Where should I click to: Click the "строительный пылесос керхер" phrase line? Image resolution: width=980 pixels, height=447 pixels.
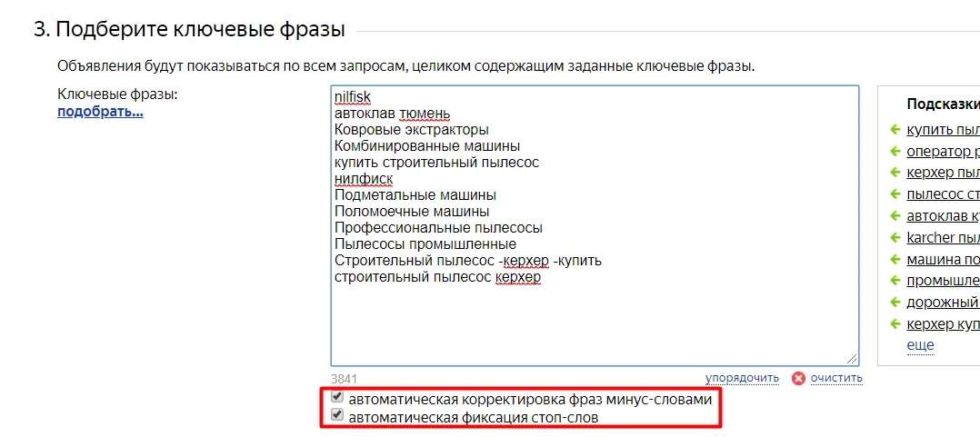point(437,276)
